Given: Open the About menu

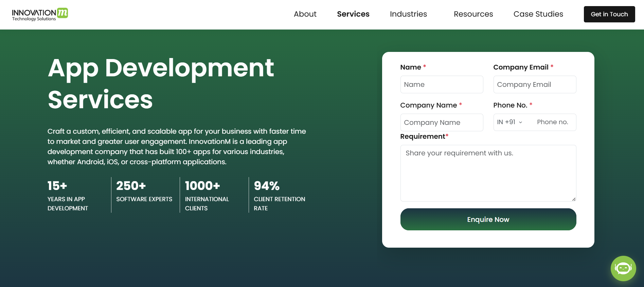Looking at the screenshot, I should 305,14.
